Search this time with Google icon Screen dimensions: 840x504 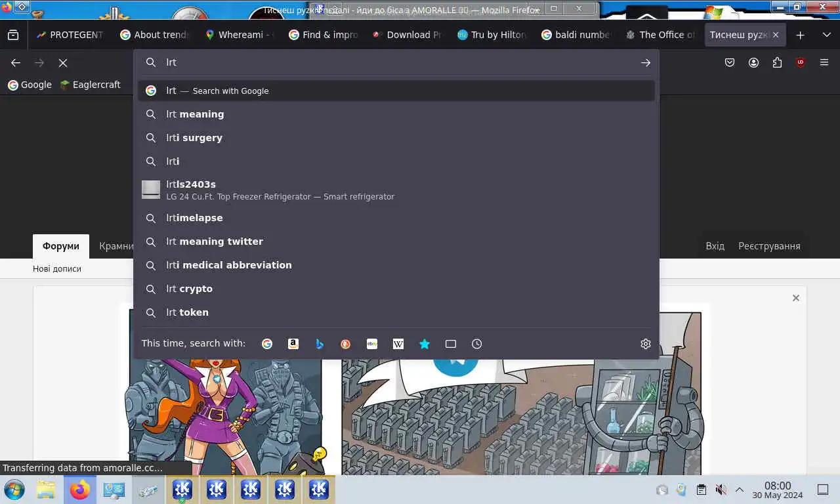(x=267, y=344)
